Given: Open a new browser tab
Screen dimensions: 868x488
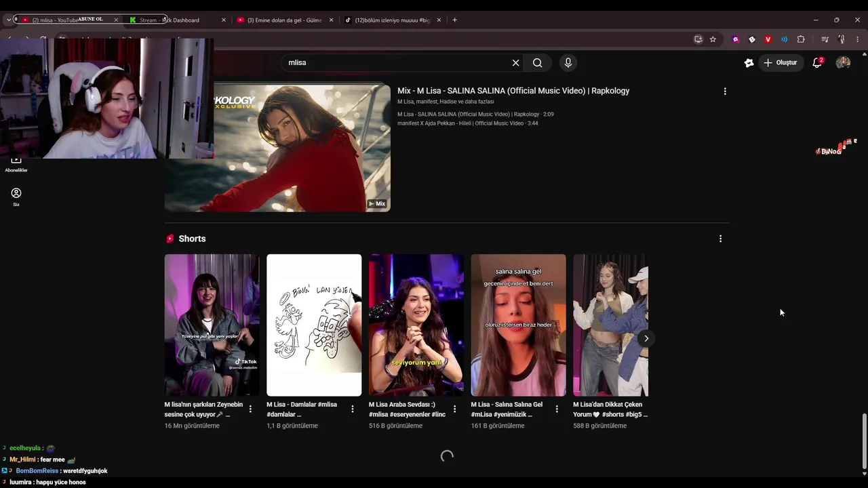Looking at the screenshot, I should [x=454, y=20].
